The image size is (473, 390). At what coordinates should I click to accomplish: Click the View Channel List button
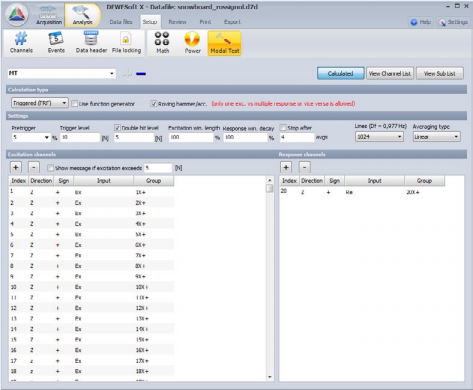(x=390, y=74)
